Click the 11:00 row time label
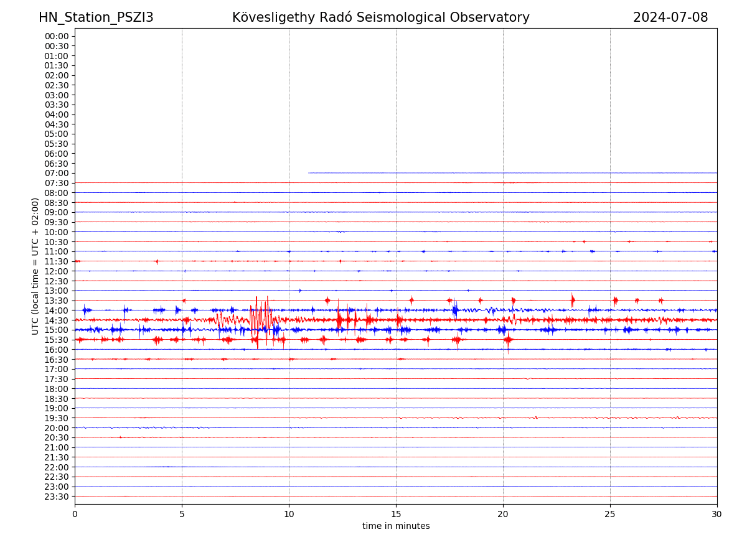This screenshot has height=560, width=747. [x=56, y=251]
